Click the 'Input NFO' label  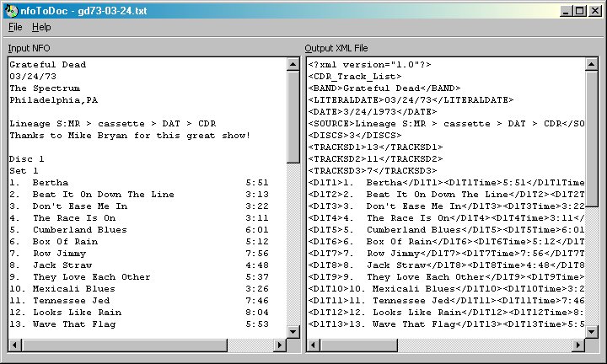(29, 48)
